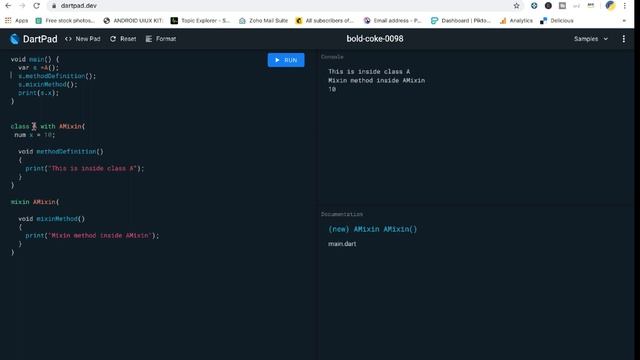Screen dimensions: 640x360
Task: Click the main.dart documentation link
Action: pyautogui.click(x=342, y=244)
